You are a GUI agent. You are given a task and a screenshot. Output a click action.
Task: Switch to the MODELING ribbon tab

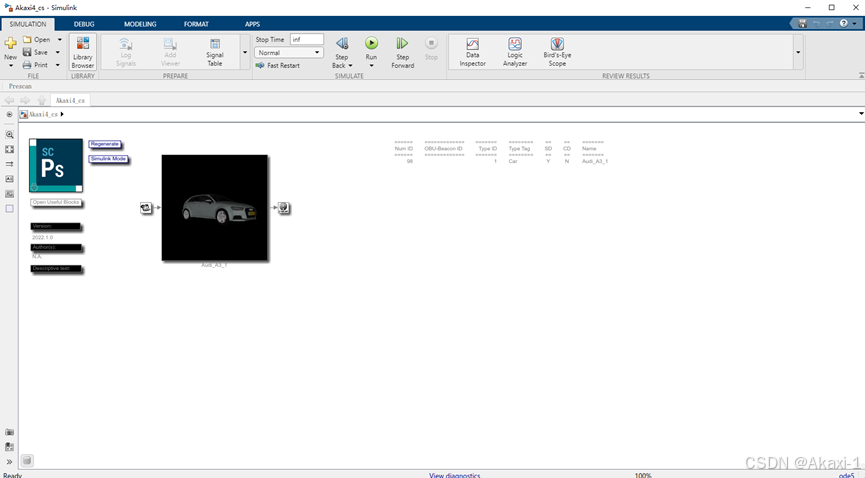(x=140, y=24)
